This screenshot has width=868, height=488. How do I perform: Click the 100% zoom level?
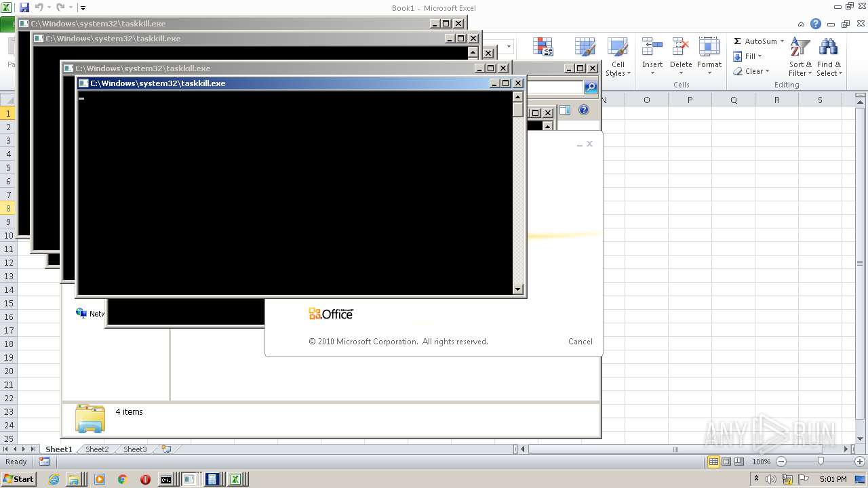click(x=762, y=462)
